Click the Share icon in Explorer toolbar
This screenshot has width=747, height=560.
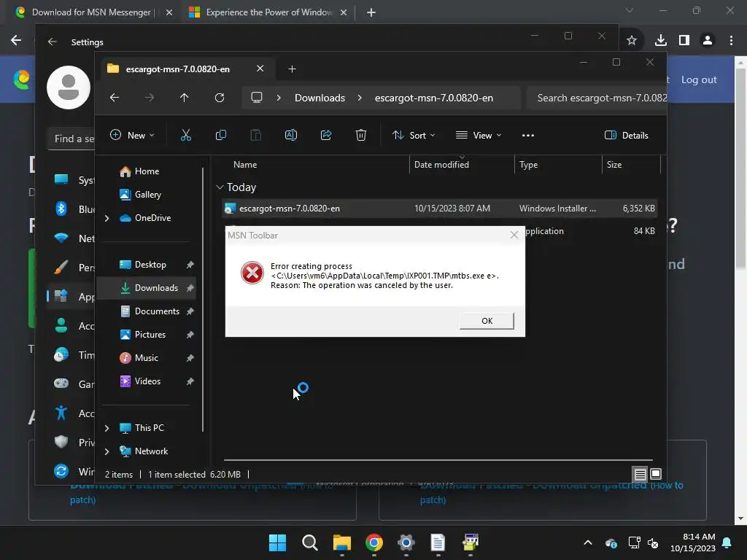click(326, 135)
